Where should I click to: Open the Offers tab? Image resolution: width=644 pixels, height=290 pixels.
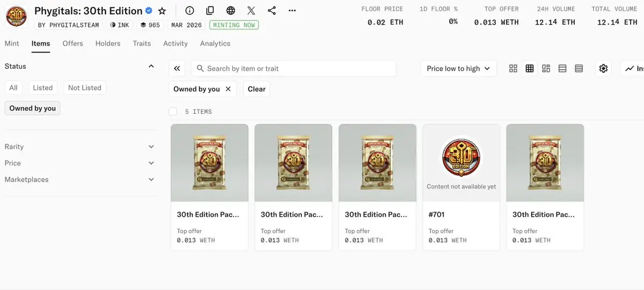(x=73, y=43)
